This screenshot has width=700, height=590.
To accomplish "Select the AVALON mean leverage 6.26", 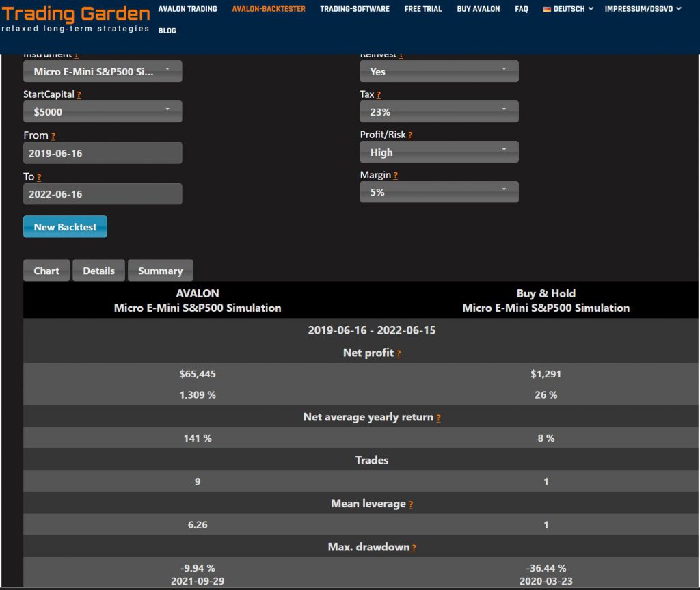I will (198, 525).
